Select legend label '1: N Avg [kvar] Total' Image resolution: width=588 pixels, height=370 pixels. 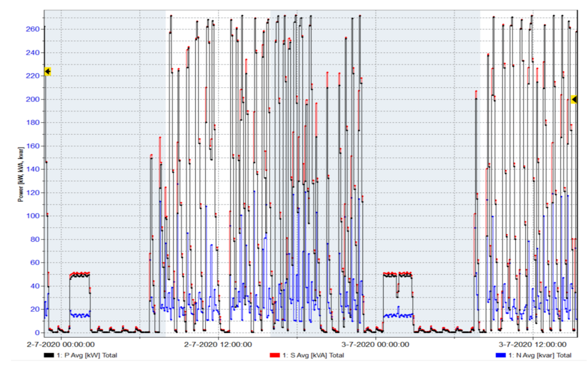point(540,355)
